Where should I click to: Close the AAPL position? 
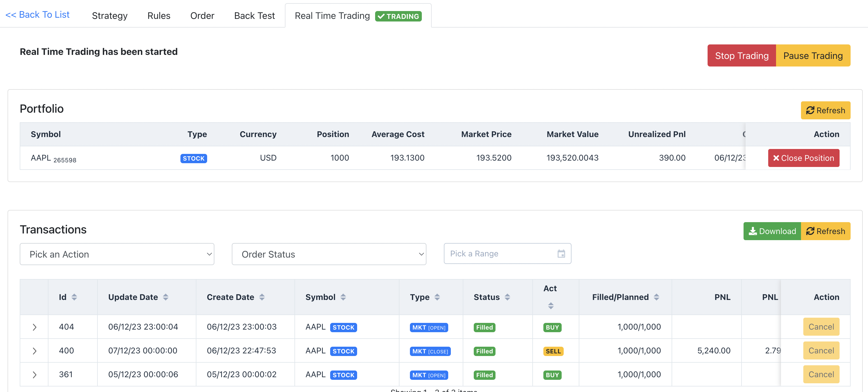pyautogui.click(x=804, y=158)
